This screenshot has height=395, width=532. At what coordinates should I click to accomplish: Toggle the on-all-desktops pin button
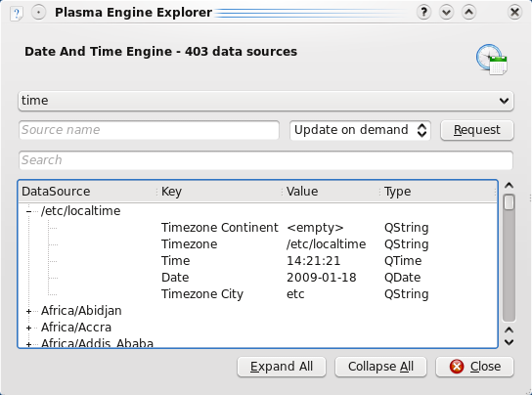[x=39, y=13]
